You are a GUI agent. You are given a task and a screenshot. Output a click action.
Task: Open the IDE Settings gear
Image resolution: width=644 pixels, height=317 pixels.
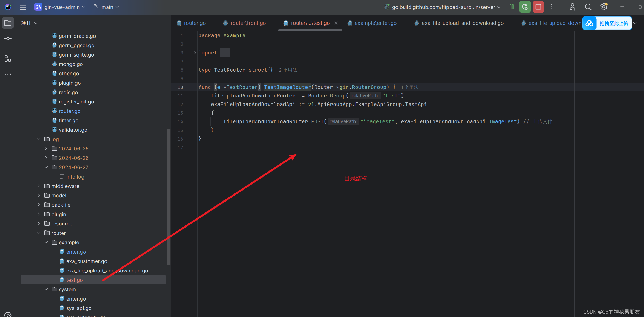point(604,7)
